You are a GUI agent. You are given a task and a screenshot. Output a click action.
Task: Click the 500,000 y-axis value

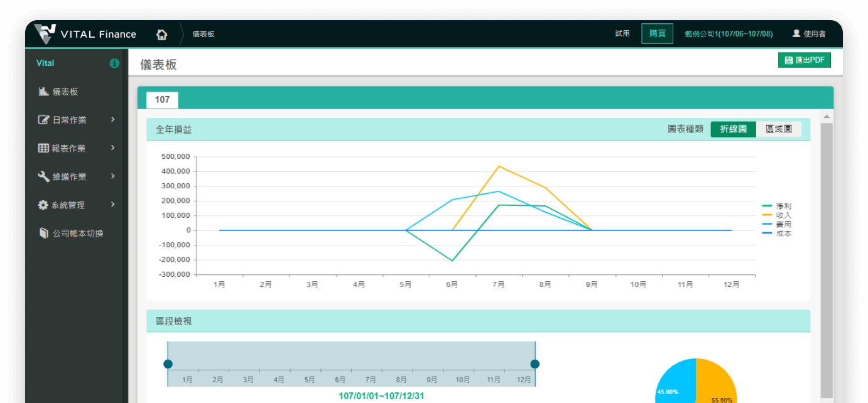click(176, 157)
